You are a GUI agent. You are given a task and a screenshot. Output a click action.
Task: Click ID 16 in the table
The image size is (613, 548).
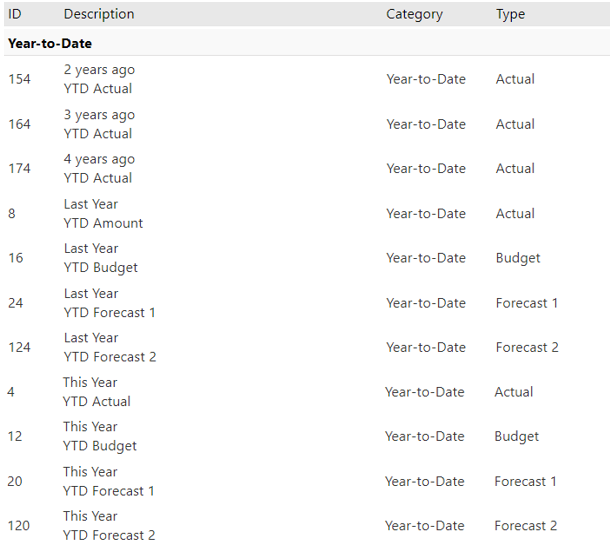[15, 258]
